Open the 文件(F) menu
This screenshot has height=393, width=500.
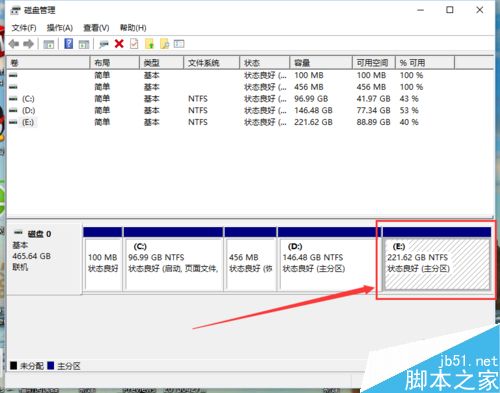(24, 28)
